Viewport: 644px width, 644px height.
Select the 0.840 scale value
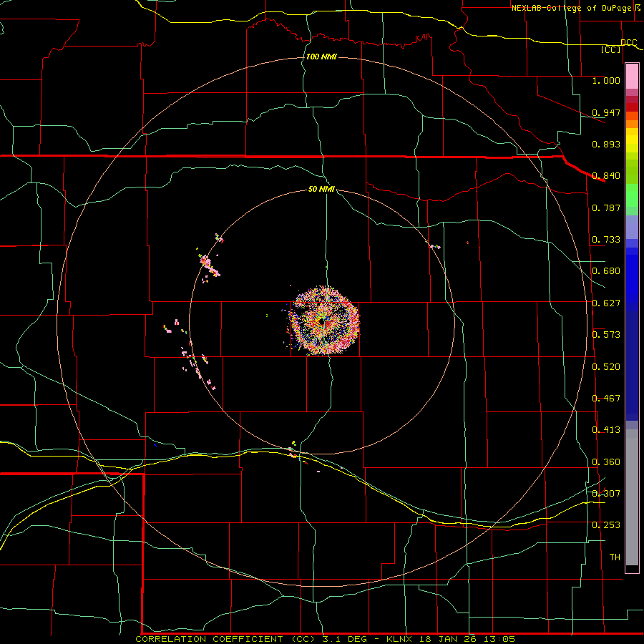pyautogui.click(x=606, y=176)
